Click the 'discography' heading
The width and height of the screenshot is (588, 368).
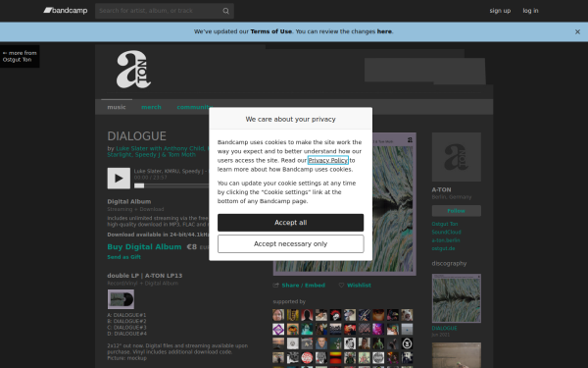click(x=449, y=264)
